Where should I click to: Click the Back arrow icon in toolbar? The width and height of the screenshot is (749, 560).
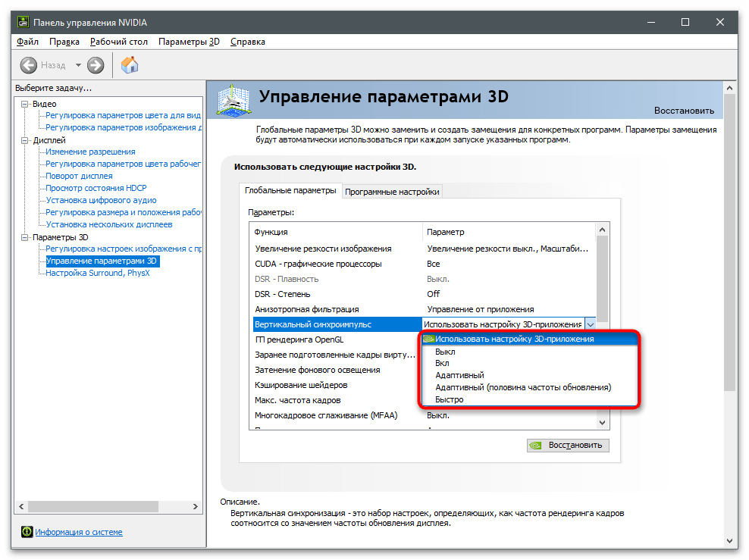point(29,65)
